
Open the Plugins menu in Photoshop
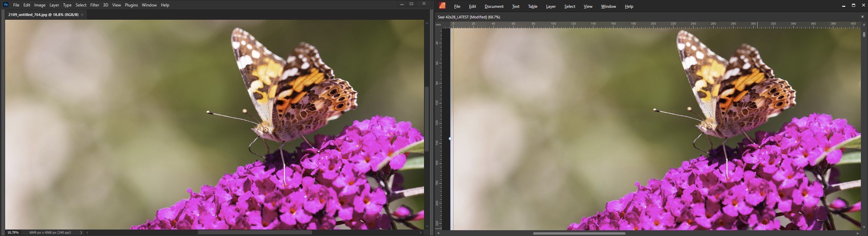coord(131,5)
